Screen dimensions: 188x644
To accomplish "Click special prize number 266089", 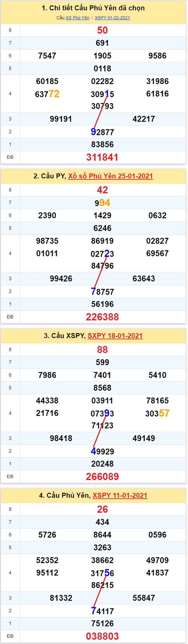I will pos(102,476).
